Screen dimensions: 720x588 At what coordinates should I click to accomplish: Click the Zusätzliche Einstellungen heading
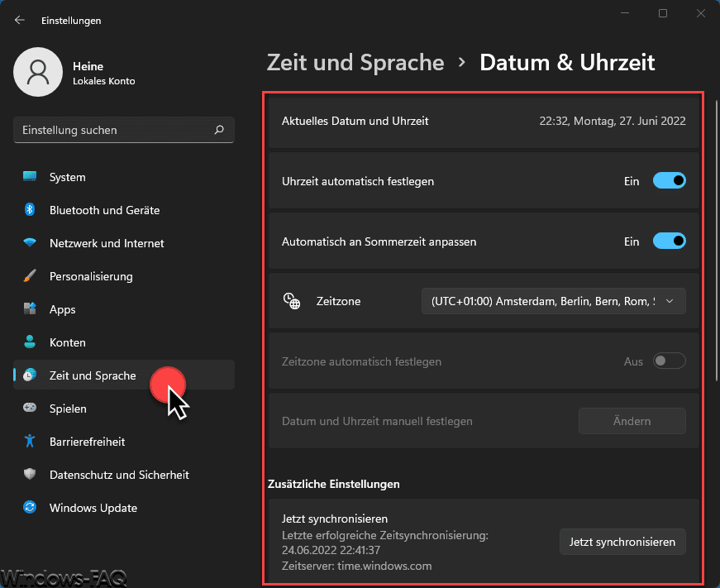[x=334, y=484]
